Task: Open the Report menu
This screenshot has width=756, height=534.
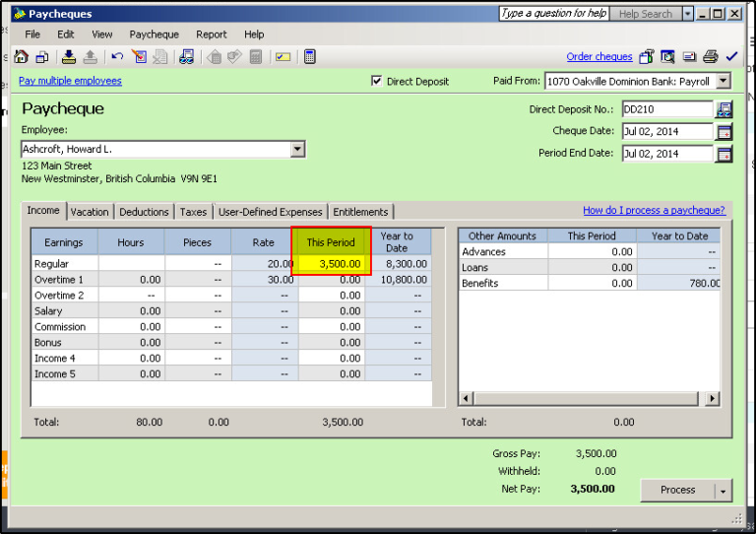Action: click(212, 34)
